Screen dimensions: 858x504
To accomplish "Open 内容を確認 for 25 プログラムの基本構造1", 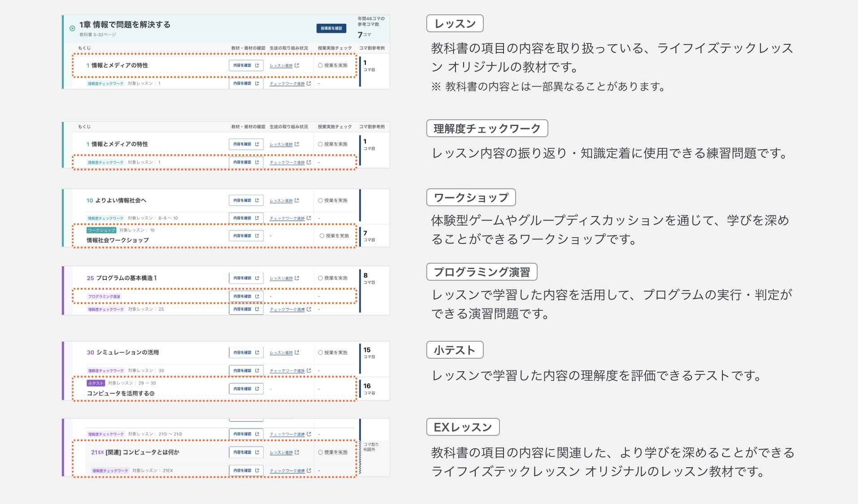I will [246, 278].
